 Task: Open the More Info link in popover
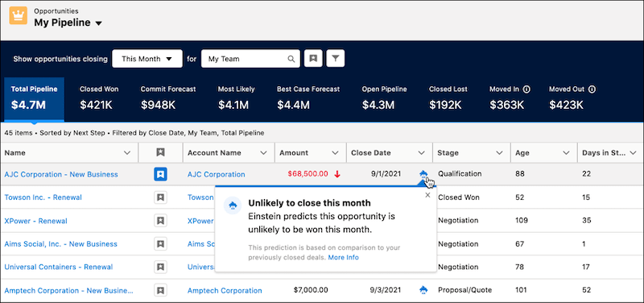[344, 257]
